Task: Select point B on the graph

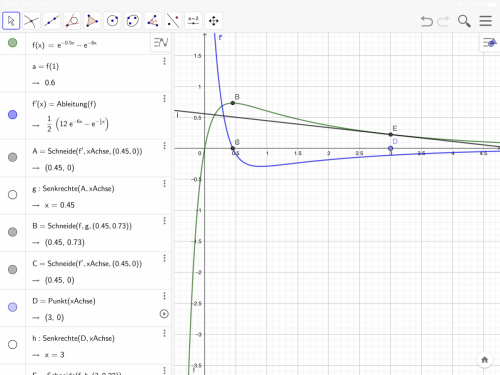Action: (x=233, y=103)
